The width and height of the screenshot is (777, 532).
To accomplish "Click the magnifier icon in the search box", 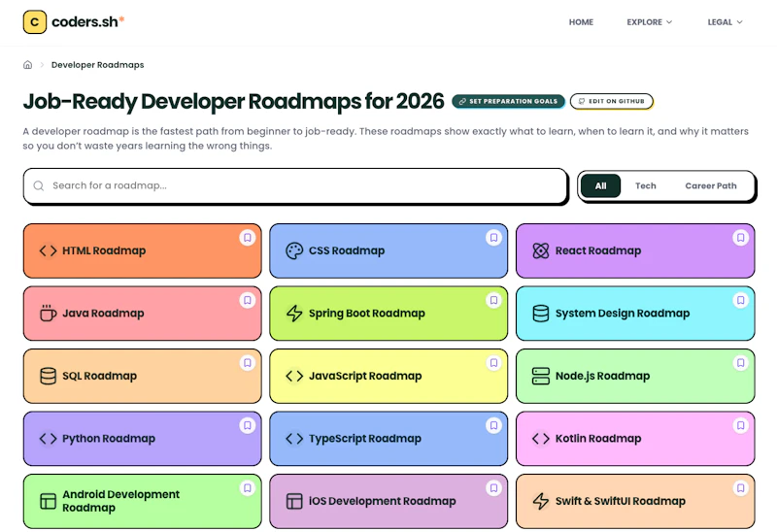I will pos(39,185).
